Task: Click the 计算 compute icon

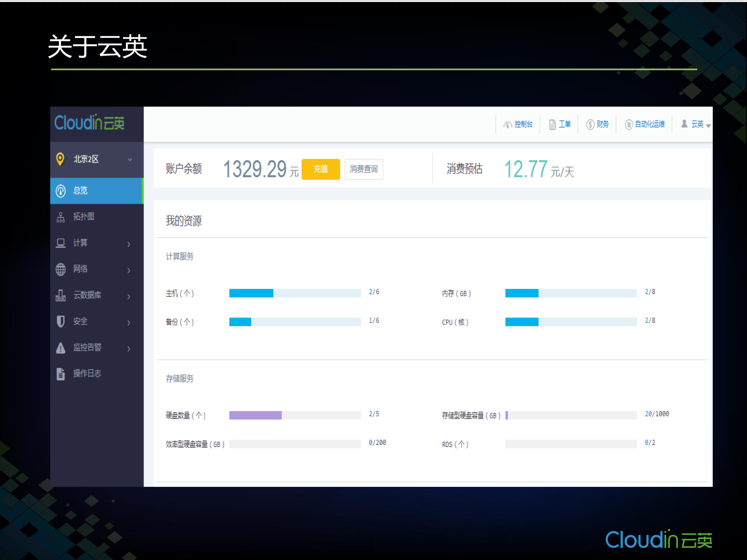Action: 61,243
